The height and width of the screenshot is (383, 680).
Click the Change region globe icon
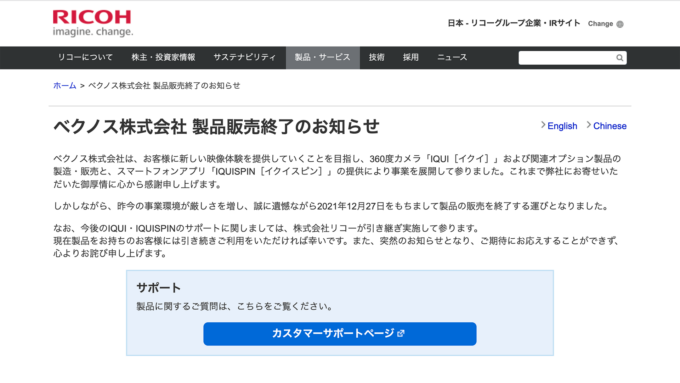pyautogui.click(x=620, y=24)
